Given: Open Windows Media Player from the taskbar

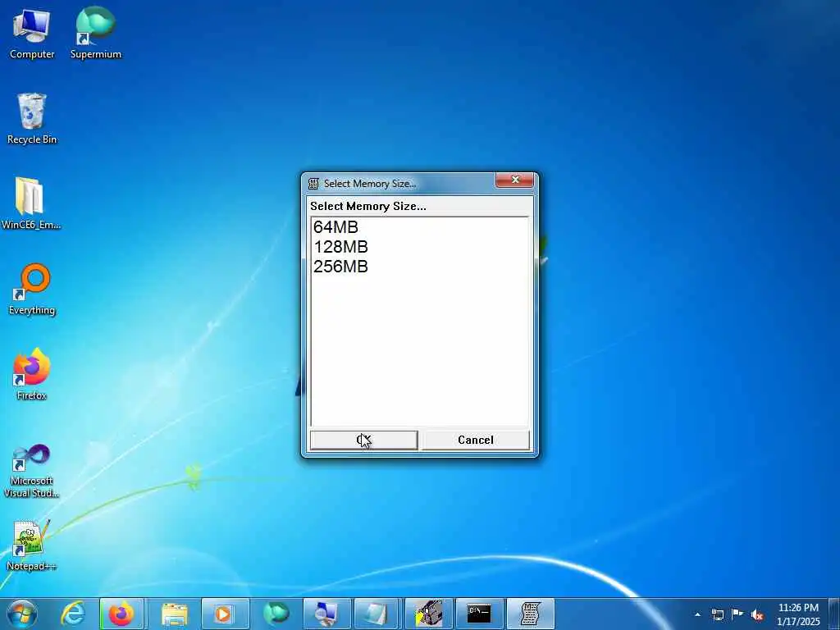Looking at the screenshot, I should pos(224,614).
